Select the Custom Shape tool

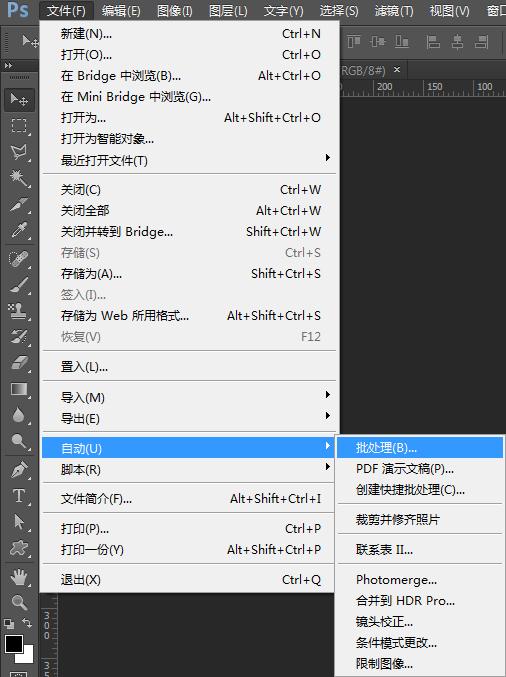point(19,548)
